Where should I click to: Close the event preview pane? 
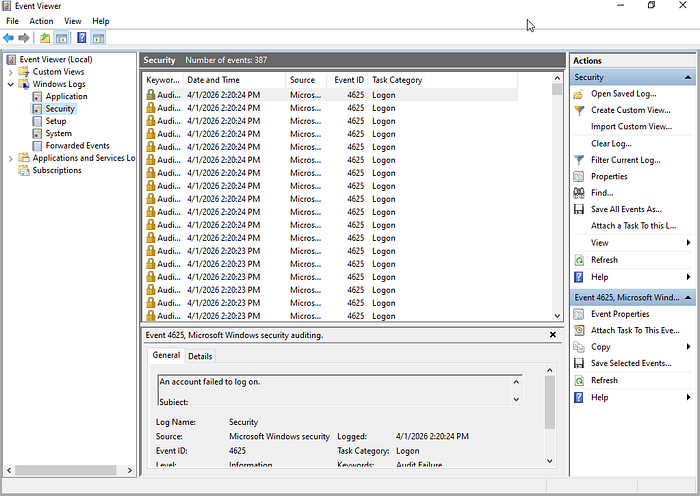click(553, 334)
